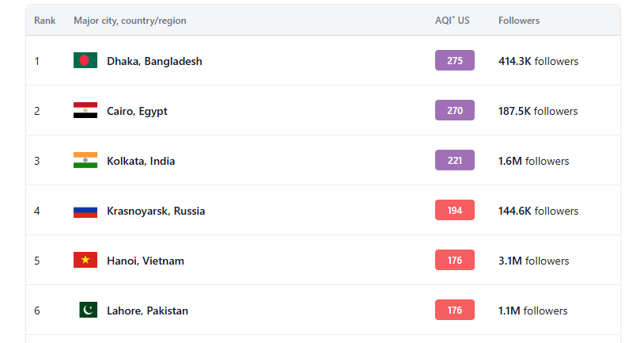Click the purple 221 AQI badge
This screenshot has width=644, height=343.
(455, 161)
